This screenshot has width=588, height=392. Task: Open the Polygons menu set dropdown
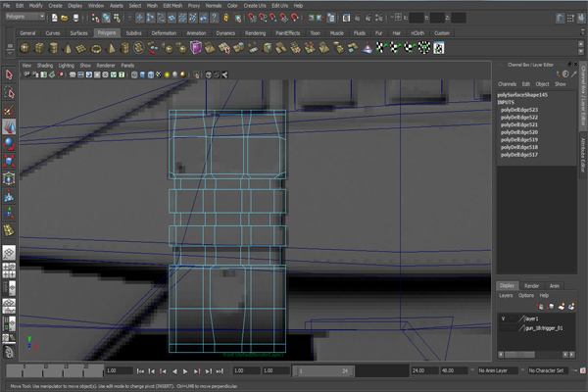25,17
